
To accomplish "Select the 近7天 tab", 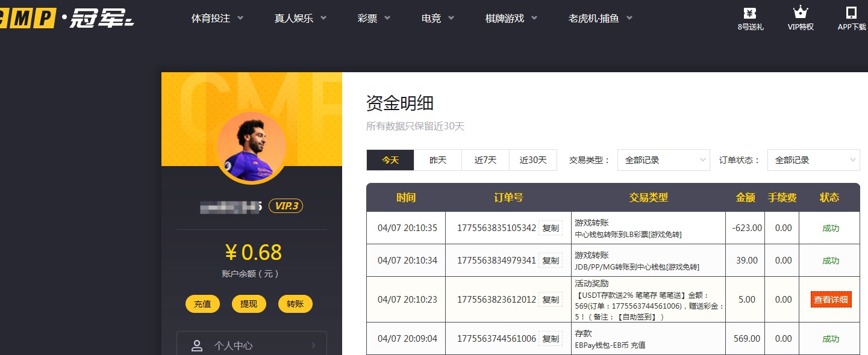I will coord(485,160).
